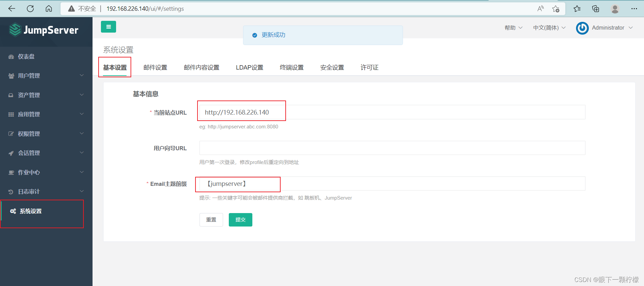The height and width of the screenshot is (286, 644).
Task: Expand 会话管理 sidebar chevron
Action: [82, 153]
